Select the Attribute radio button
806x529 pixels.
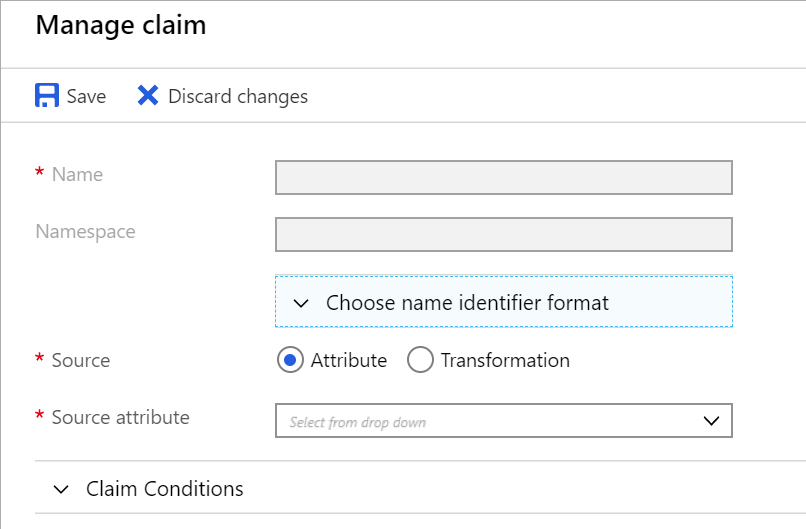(x=290, y=360)
